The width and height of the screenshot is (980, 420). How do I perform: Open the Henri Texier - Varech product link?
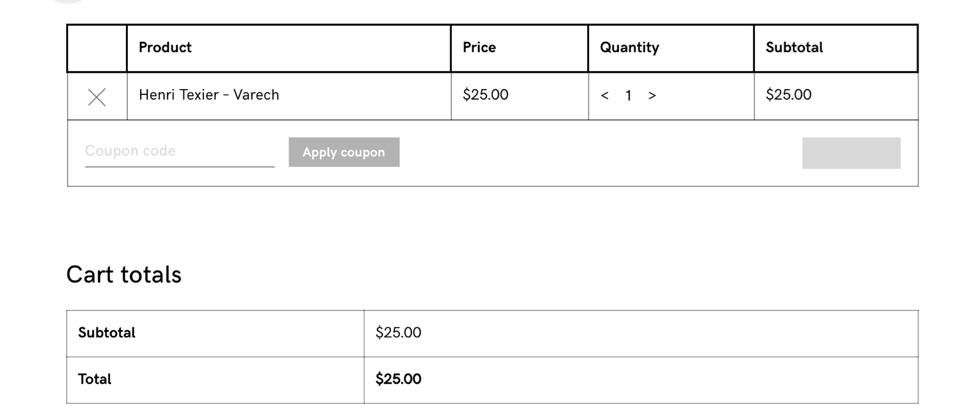point(209,95)
